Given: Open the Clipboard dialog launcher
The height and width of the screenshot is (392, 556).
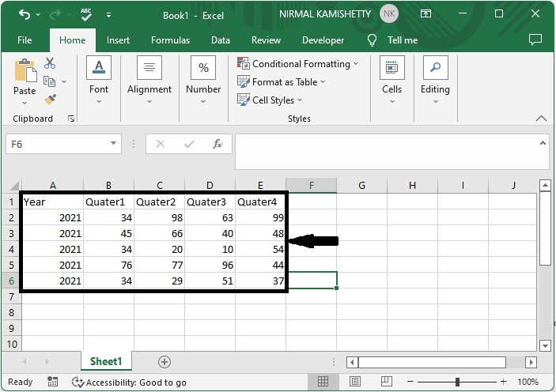Looking at the screenshot, I should click(x=71, y=119).
